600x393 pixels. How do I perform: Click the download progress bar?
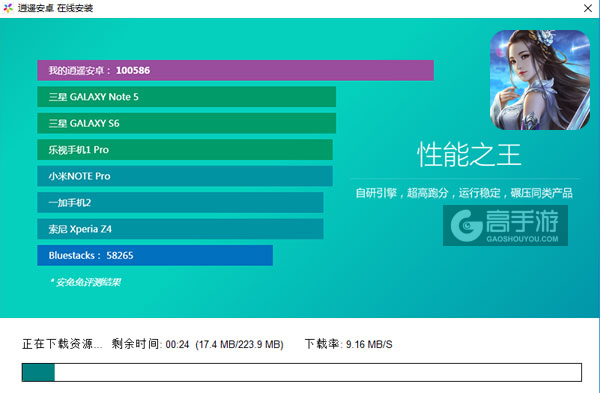[x=302, y=372]
